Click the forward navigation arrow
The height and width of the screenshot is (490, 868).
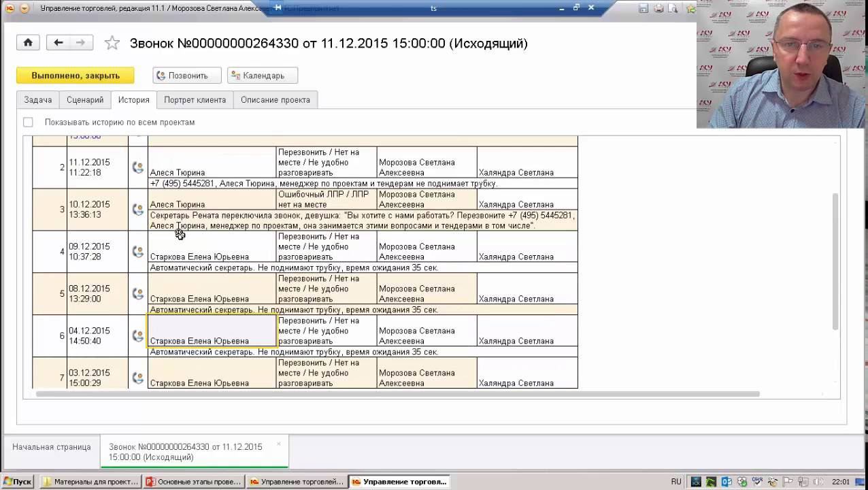pos(81,43)
